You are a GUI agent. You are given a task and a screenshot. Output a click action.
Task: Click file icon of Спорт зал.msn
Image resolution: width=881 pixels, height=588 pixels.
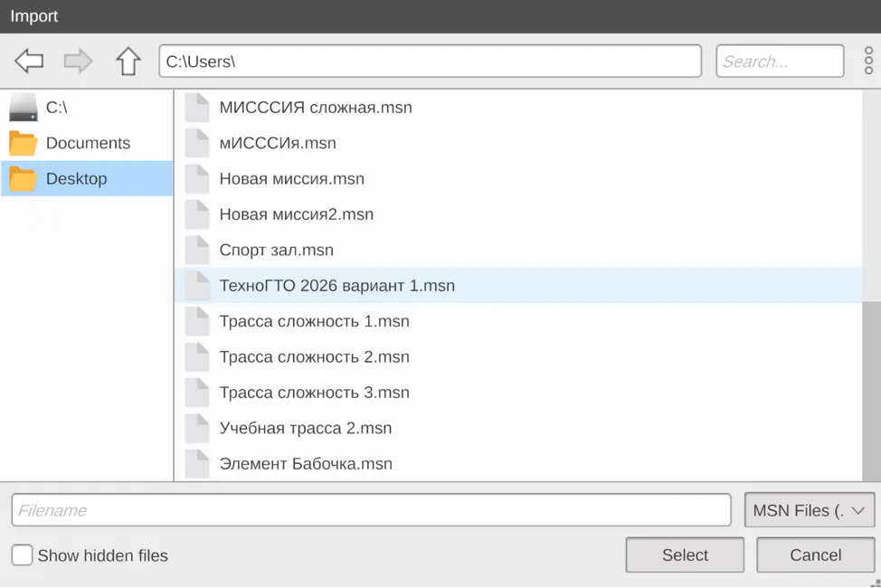pyautogui.click(x=197, y=251)
